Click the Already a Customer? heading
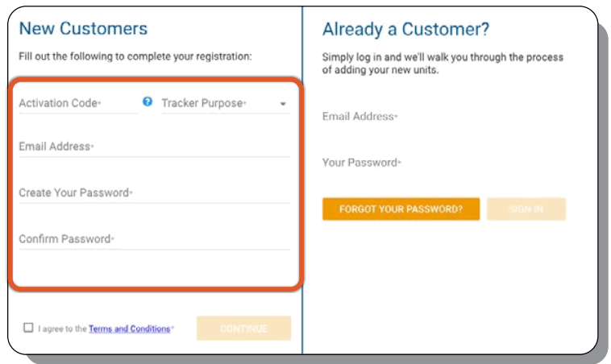This screenshot has width=611, height=364. pos(405,30)
